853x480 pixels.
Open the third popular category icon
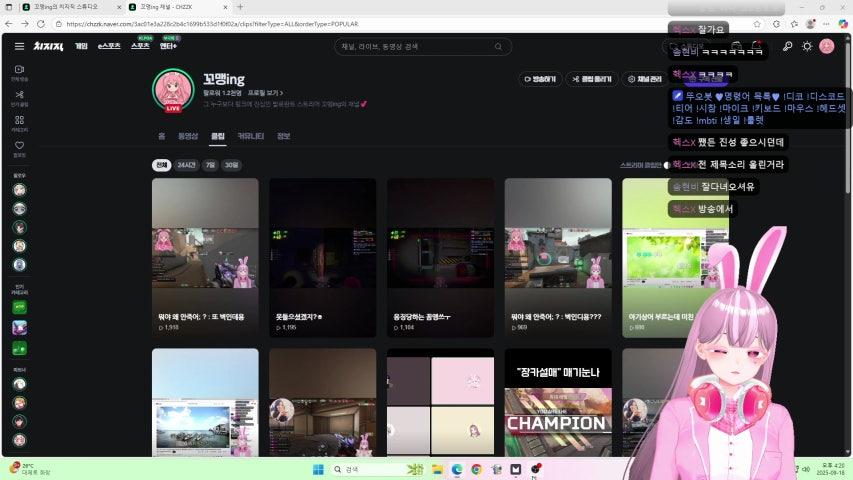(x=20, y=348)
